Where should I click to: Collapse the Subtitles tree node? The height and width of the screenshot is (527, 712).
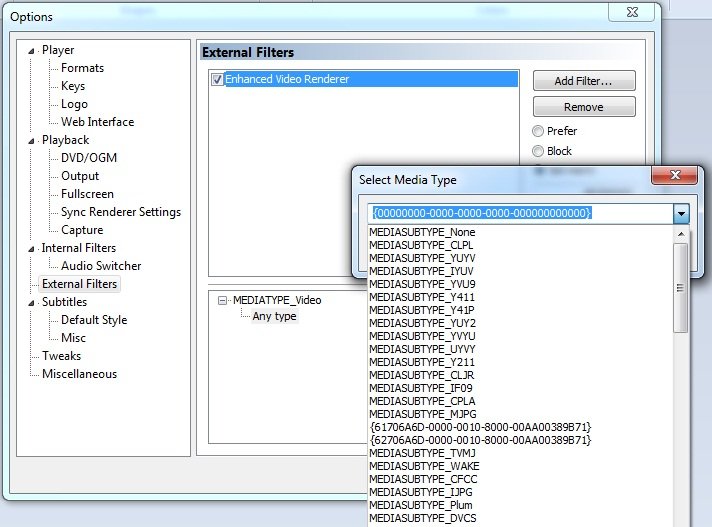click(x=31, y=303)
